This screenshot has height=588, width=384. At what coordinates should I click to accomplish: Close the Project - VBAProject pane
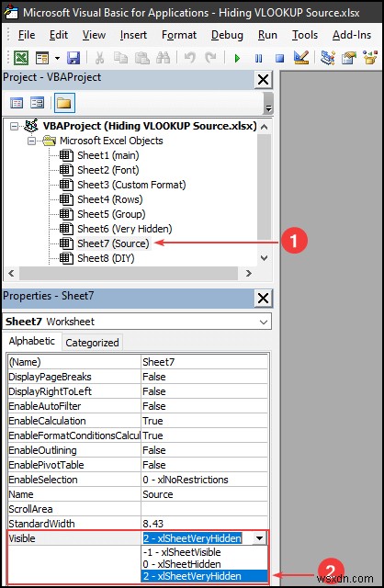(x=264, y=80)
